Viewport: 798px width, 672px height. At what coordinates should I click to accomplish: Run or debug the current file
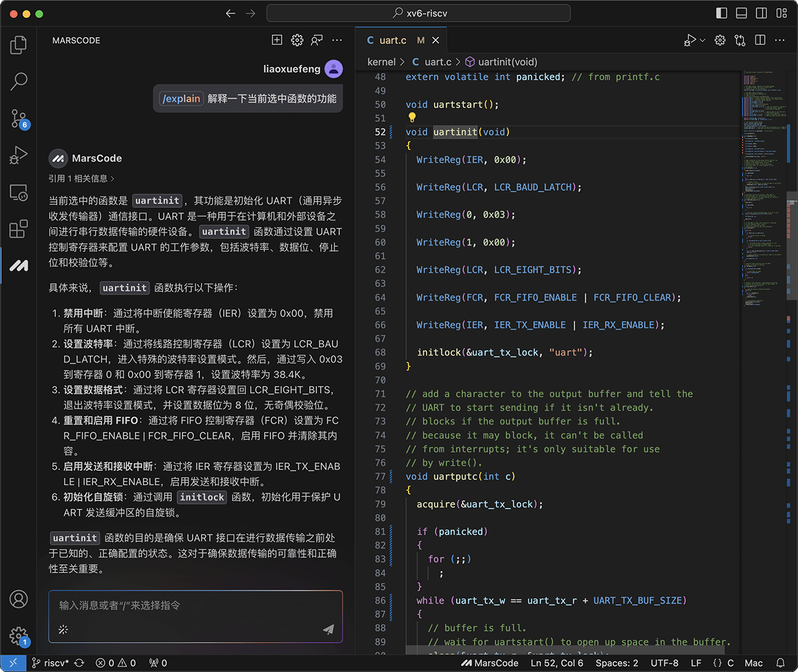tap(690, 40)
